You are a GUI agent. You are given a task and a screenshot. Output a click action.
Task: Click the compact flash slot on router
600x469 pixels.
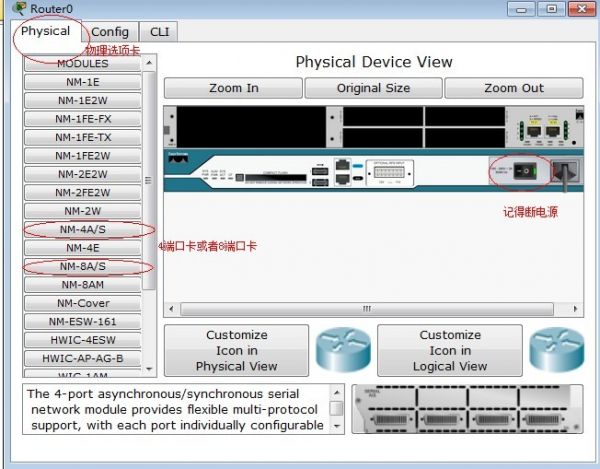point(275,178)
